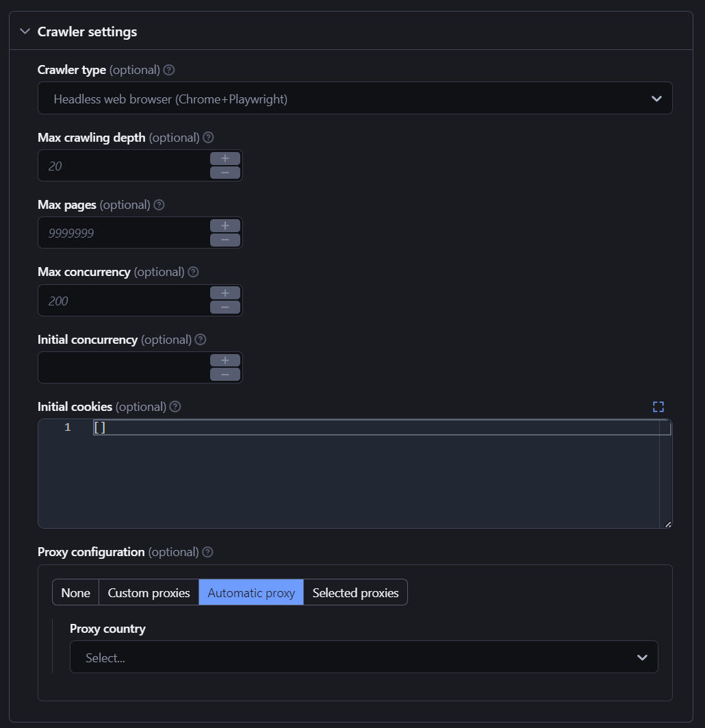This screenshot has height=728, width=705.
Task: Switch proxy mode to Custom proxies
Action: point(148,592)
